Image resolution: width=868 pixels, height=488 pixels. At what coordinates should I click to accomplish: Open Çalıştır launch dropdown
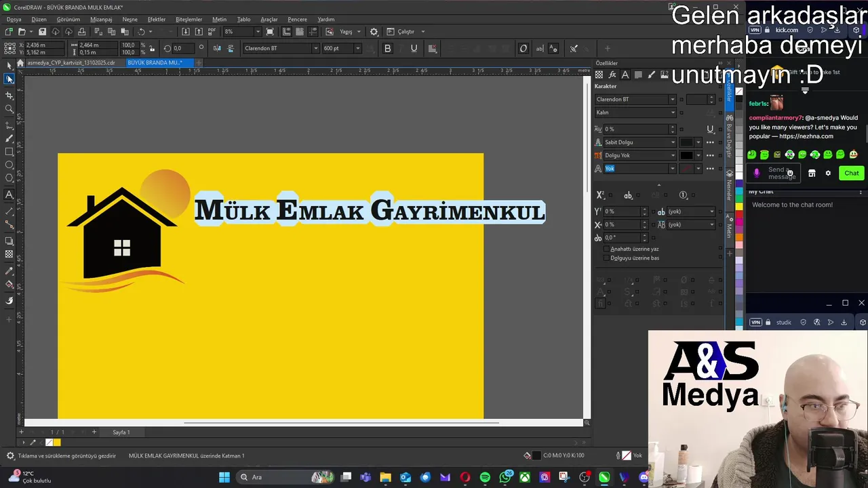[x=422, y=32]
